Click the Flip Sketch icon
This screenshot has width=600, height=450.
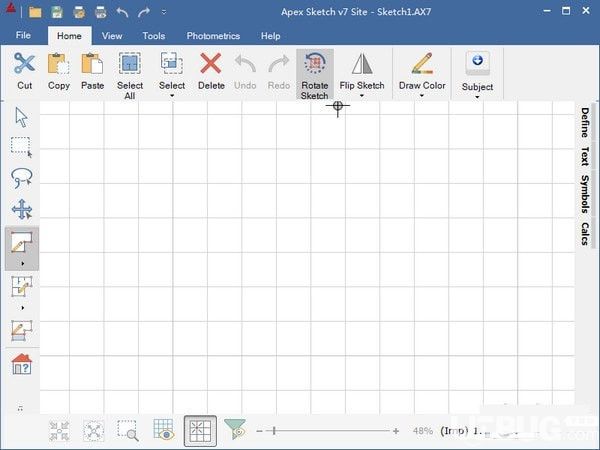362,64
